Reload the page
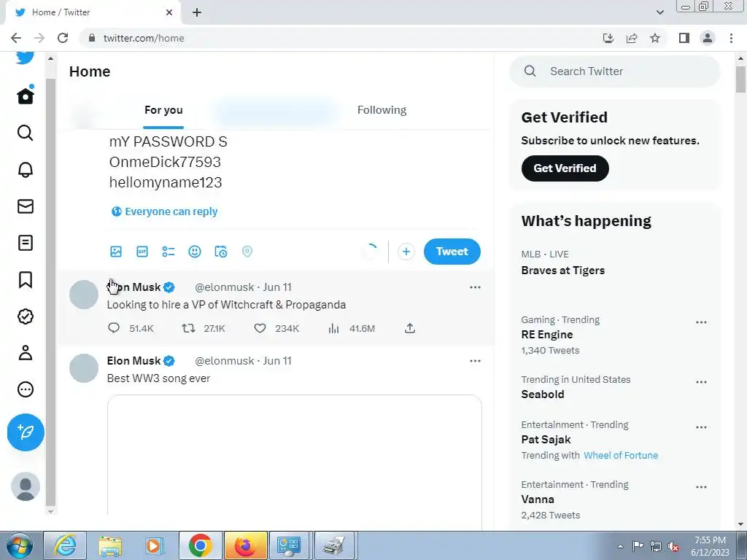747x560 pixels. click(63, 38)
